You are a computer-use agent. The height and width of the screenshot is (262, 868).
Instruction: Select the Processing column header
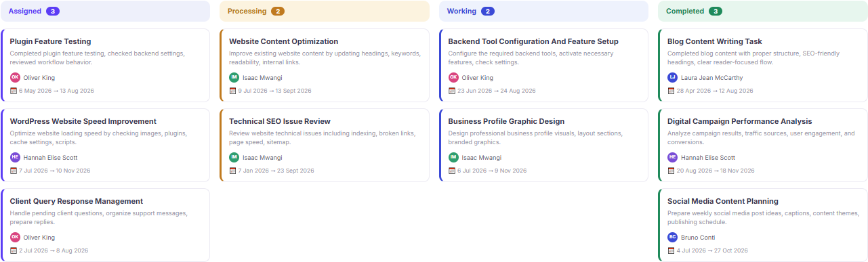click(325, 12)
